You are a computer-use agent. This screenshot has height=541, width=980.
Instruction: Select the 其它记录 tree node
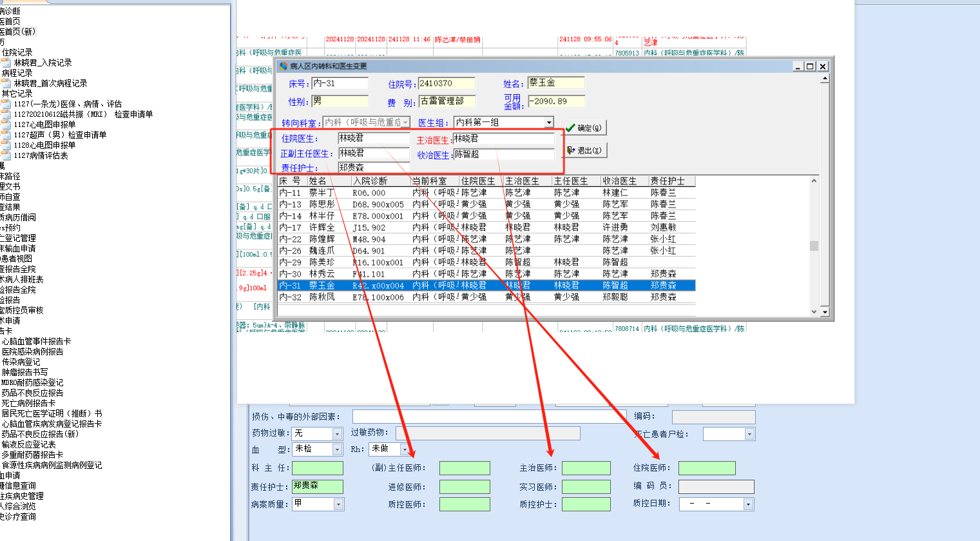[x=17, y=93]
